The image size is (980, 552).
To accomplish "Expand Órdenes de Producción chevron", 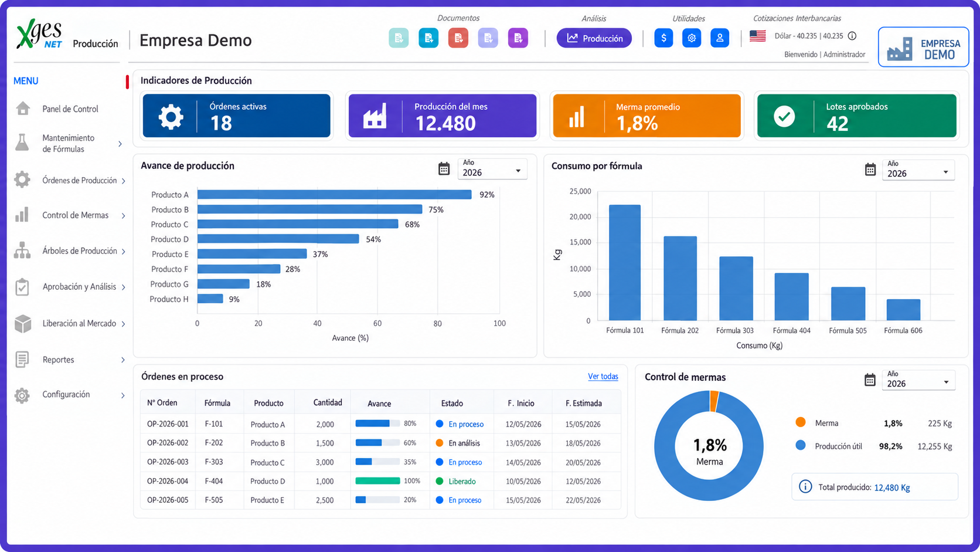I will 124,181.
